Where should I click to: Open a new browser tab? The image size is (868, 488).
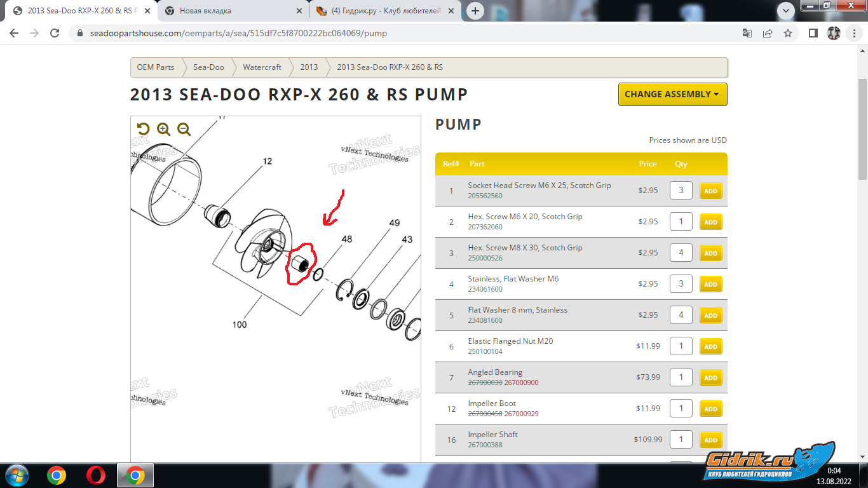pyautogui.click(x=475, y=11)
